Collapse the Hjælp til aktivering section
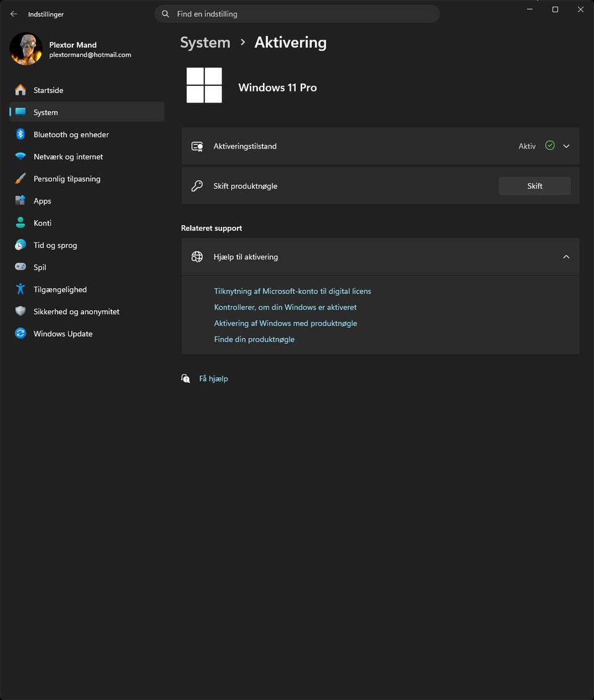Screen dimensions: 594x700 [x=566, y=257]
